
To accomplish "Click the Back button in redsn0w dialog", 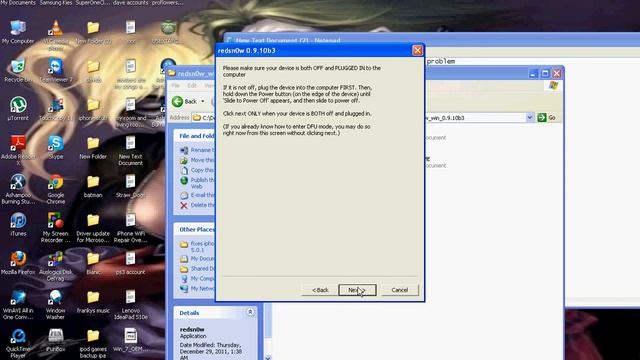I will [320, 290].
